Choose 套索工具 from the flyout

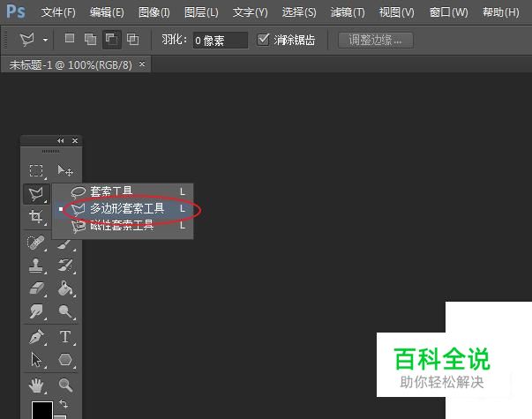pyautogui.click(x=123, y=191)
